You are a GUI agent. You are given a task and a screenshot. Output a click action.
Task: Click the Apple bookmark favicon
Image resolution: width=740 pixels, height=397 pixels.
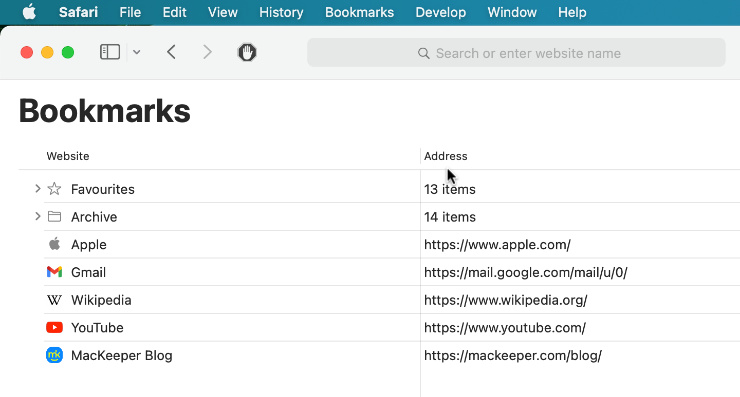click(54, 244)
